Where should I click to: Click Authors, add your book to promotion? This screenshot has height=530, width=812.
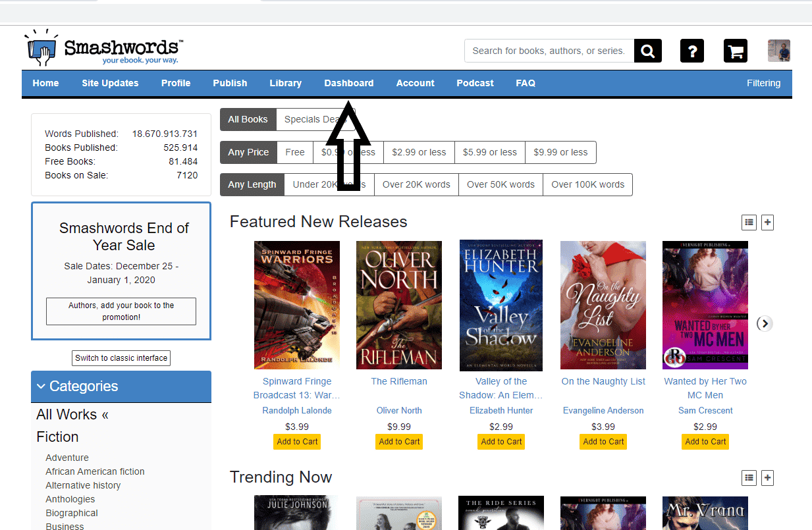pyautogui.click(x=121, y=311)
